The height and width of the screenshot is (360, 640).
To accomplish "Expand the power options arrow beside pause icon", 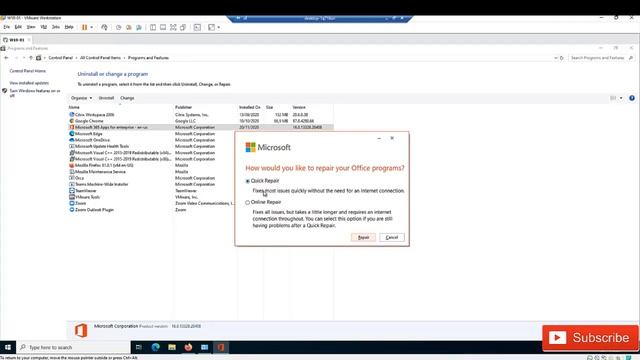I will point(91,27).
